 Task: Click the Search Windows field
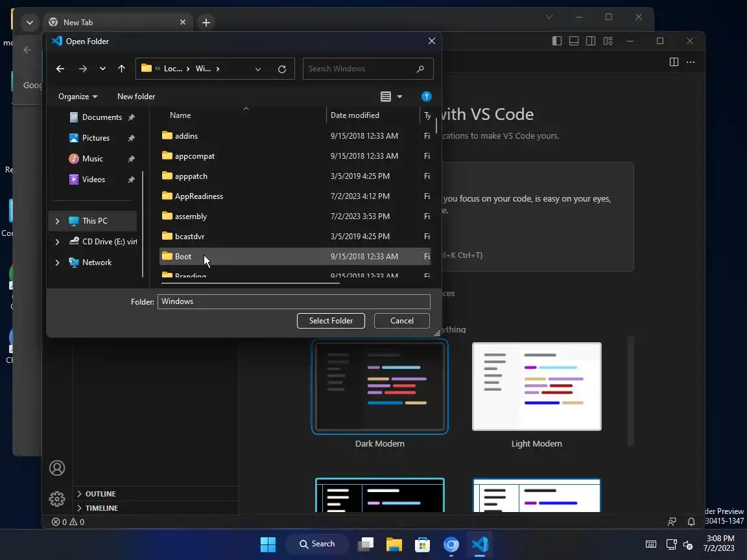[x=368, y=69]
